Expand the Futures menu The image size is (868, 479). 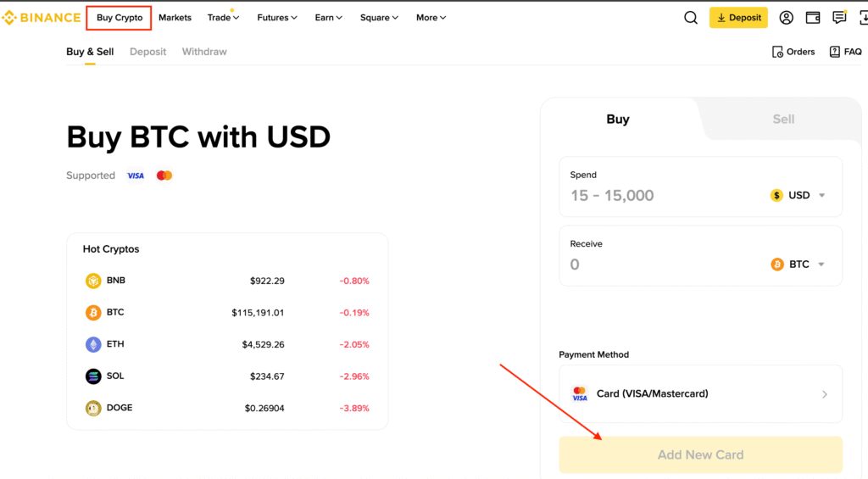(x=277, y=18)
